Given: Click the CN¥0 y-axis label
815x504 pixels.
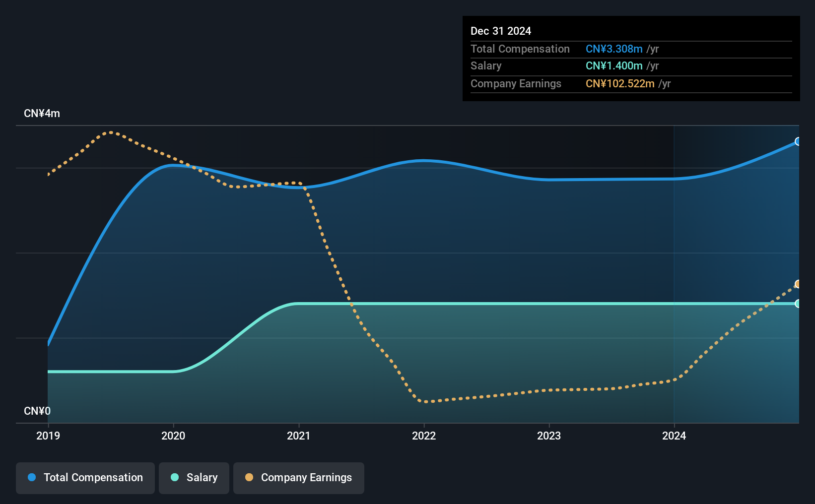Looking at the screenshot, I should [37, 411].
